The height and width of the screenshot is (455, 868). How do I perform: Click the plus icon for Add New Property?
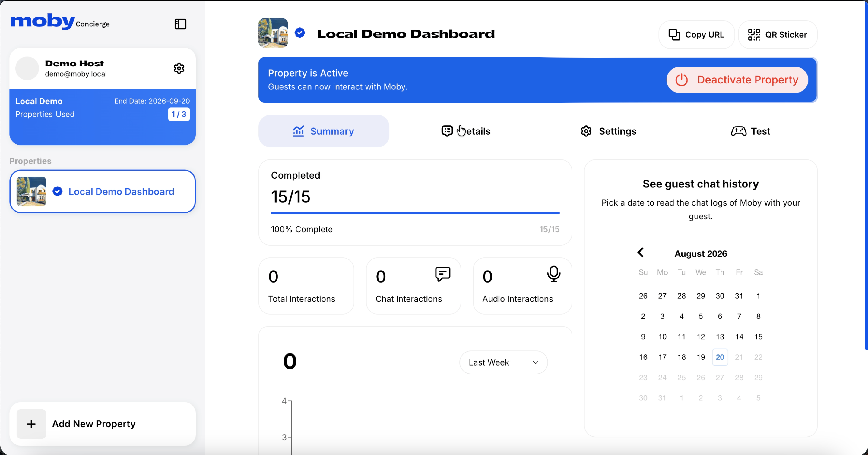pyautogui.click(x=31, y=424)
